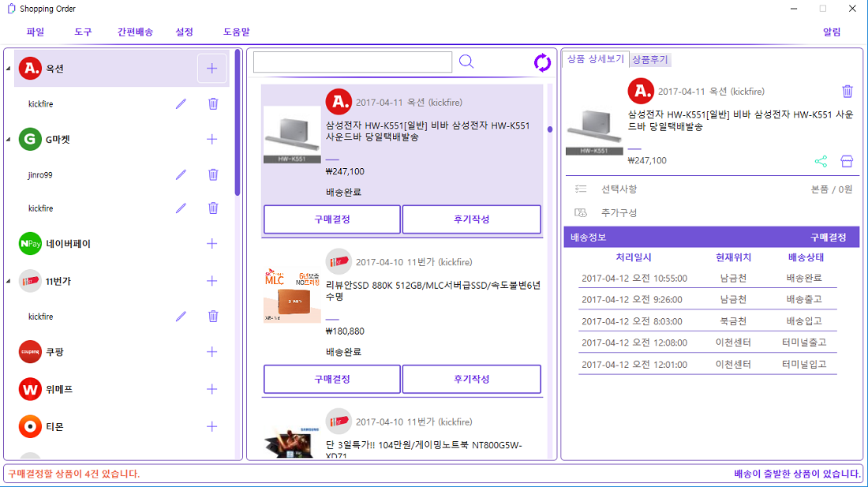Image resolution: width=868 pixels, height=487 pixels.
Task: Open the HW-K551 soundbar thumbnail in list
Action: click(x=292, y=135)
